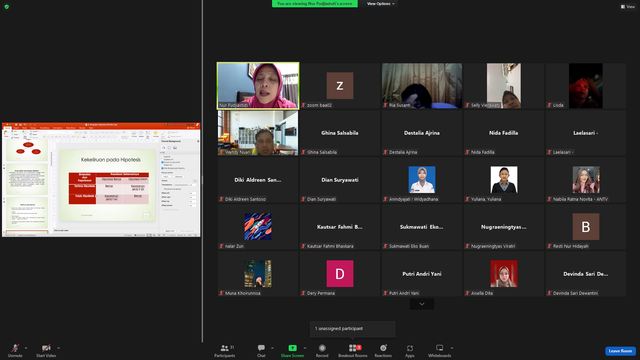
Task: Click the green Share Screen icon
Action: (x=293, y=348)
